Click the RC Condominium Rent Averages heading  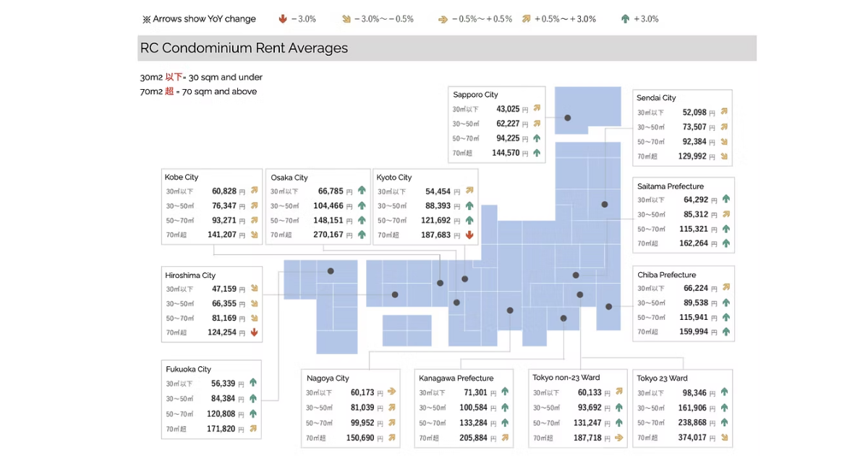click(x=244, y=48)
